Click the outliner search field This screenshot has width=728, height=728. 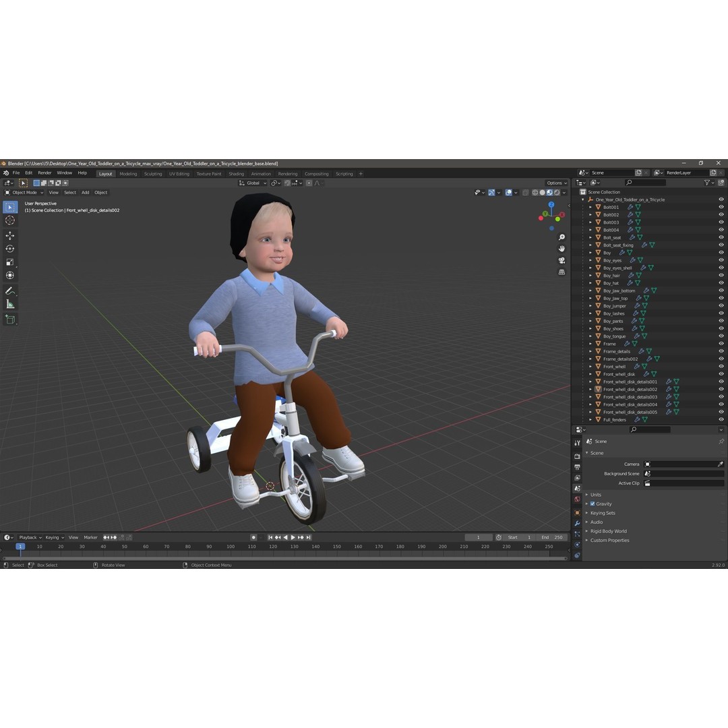[645, 183]
